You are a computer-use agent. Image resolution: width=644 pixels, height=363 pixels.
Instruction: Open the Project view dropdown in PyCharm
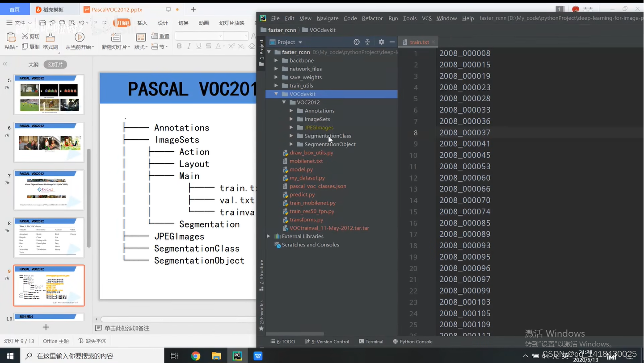[x=300, y=42]
